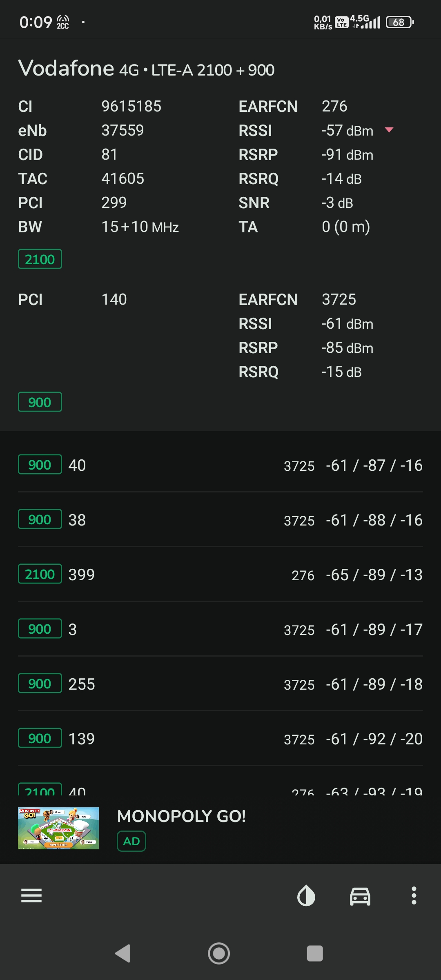Select the 2100 band badge under BW

(40, 259)
